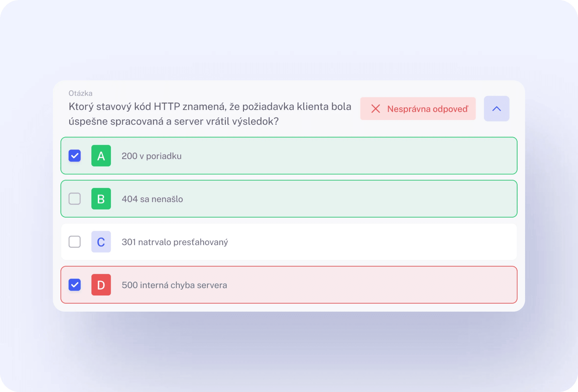Click the green A letter badge

pos(101,156)
